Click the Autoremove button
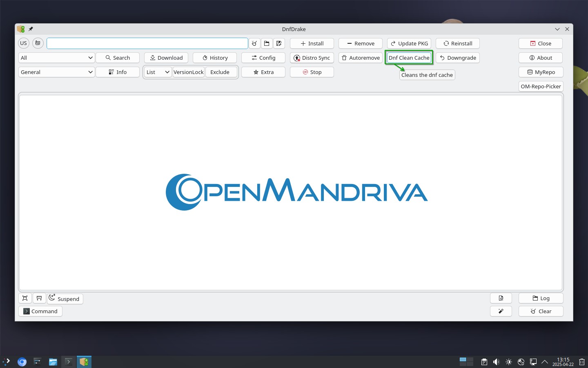Viewport: 588px width, 368px height. tap(361, 58)
